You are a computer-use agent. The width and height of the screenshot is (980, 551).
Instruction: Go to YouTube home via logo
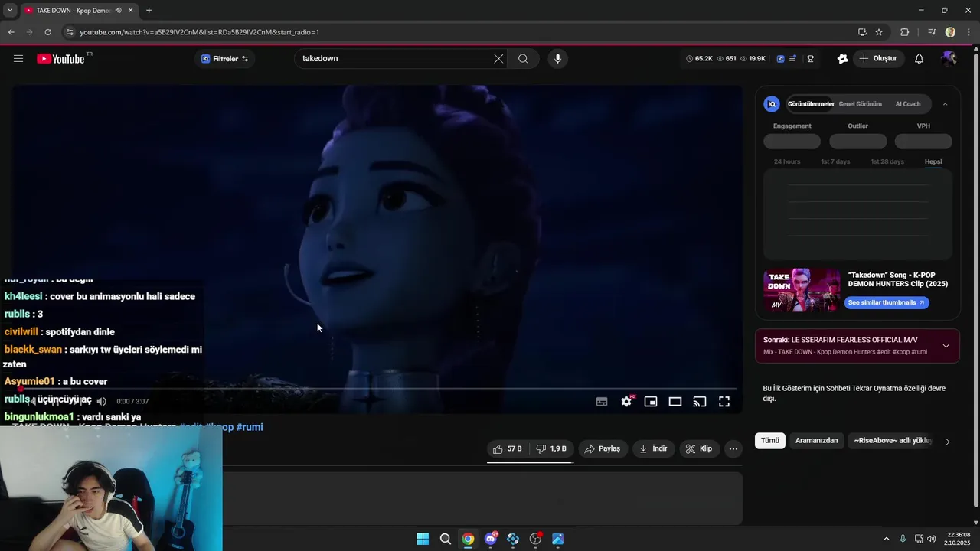(x=60, y=59)
